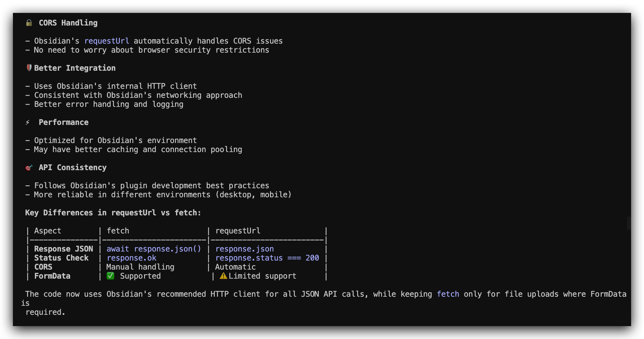Click the 'Status Check' row label
Screen dimensions: 644x339
click(x=61, y=258)
